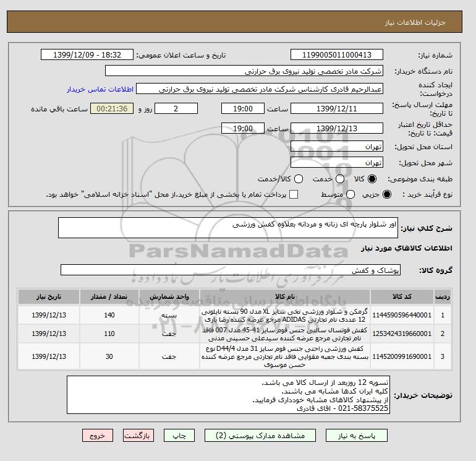Open مشاهده مدارک پیوستی (2) button
The height and width of the screenshot is (461, 476).
coord(260,436)
